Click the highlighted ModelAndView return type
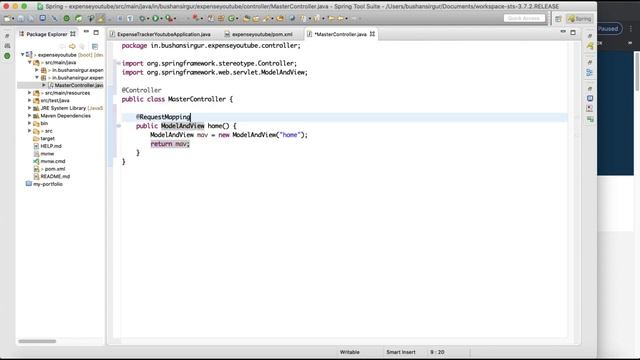The width and height of the screenshot is (640, 360). pos(182,126)
